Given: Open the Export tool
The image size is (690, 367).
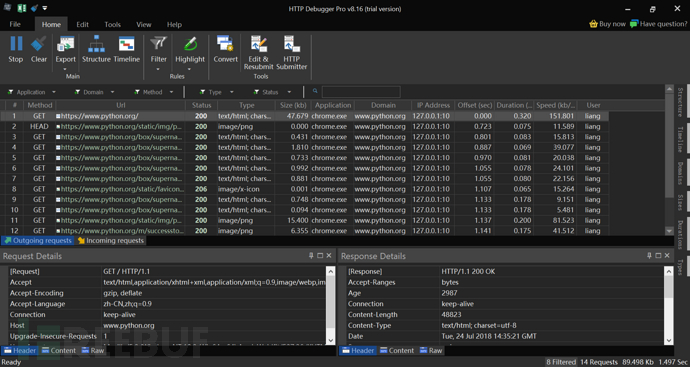Looking at the screenshot, I should [65, 50].
